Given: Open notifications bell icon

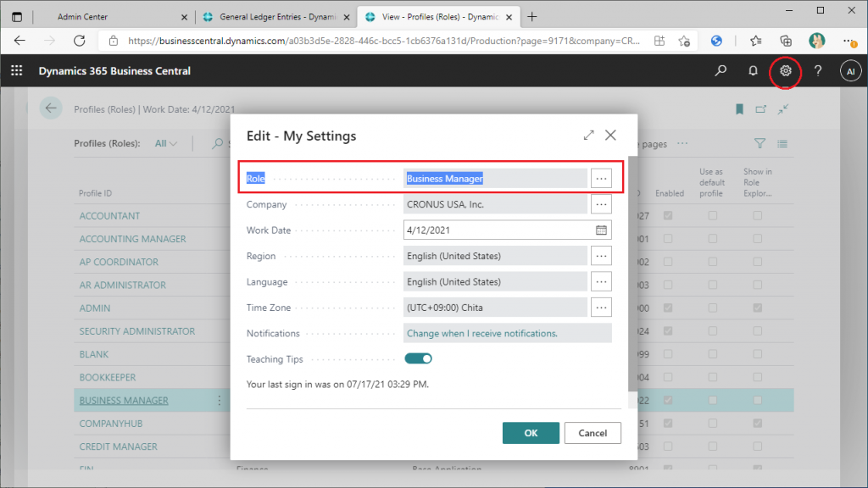Looking at the screenshot, I should coord(753,71).
